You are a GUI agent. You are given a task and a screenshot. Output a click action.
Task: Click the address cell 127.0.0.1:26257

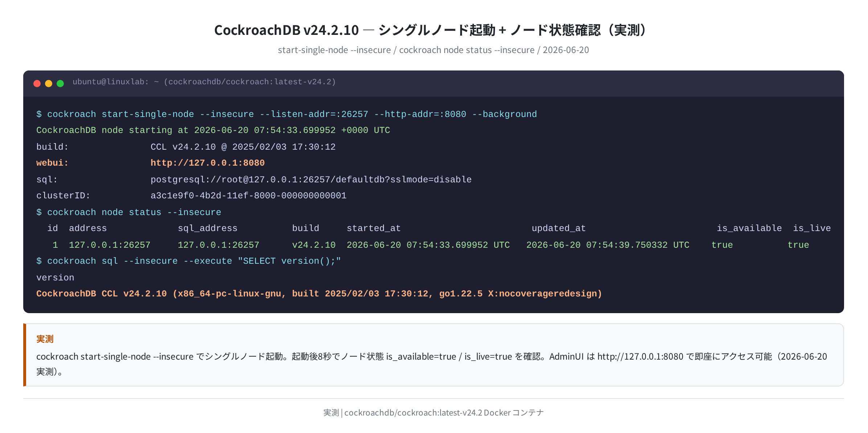coord(110,245)
